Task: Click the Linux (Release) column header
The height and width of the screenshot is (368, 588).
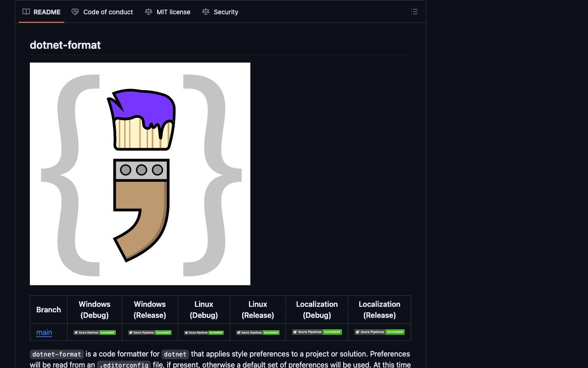Action: click(x=258, y=310)
